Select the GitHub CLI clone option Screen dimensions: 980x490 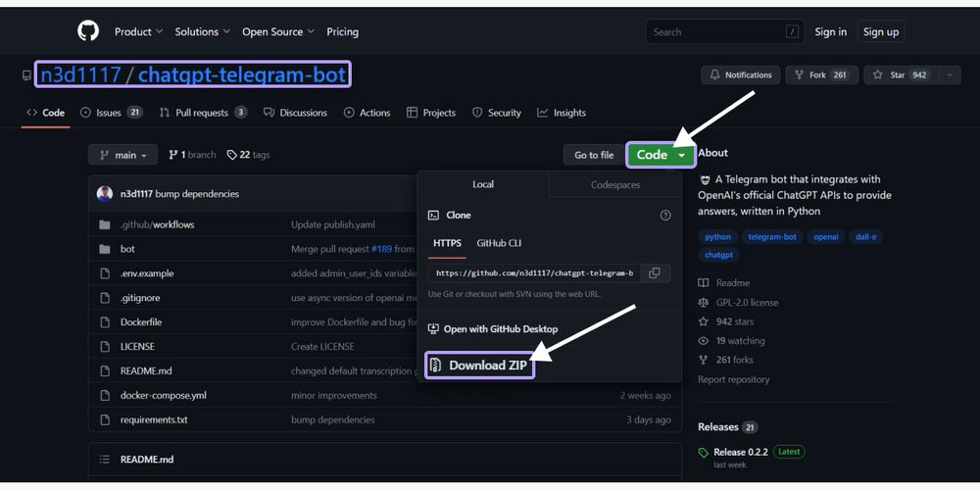tap(499, 243)
